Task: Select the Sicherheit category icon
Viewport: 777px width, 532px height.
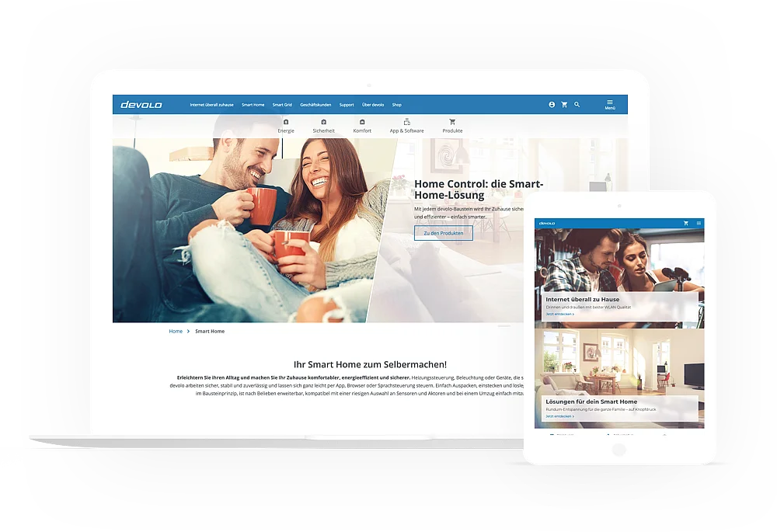Action: point(323,123)
